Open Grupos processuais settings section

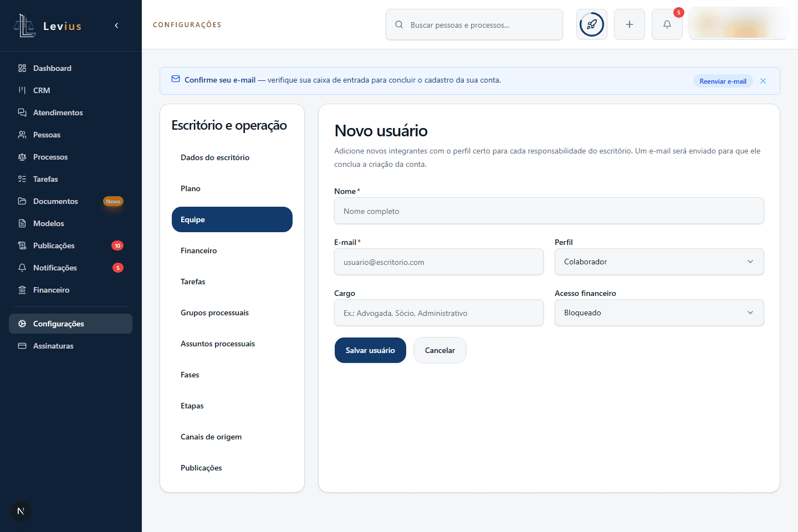coord(232,313)
